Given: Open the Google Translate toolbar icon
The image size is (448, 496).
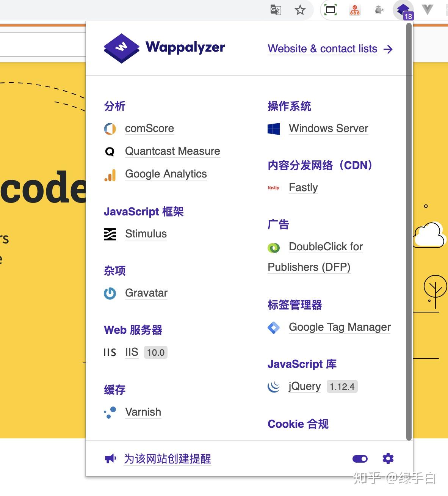Looking at the screenshot, I should point(276,10).
